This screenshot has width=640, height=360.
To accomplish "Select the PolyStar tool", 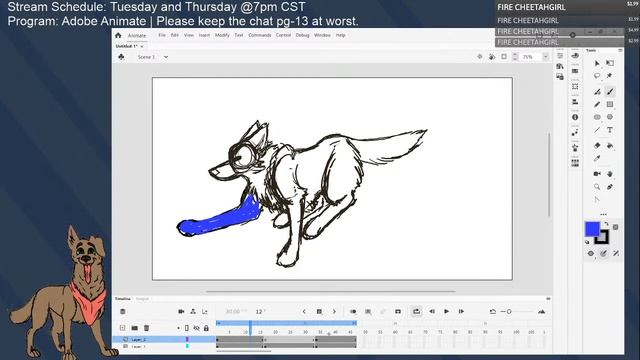I will click(610, 117).
